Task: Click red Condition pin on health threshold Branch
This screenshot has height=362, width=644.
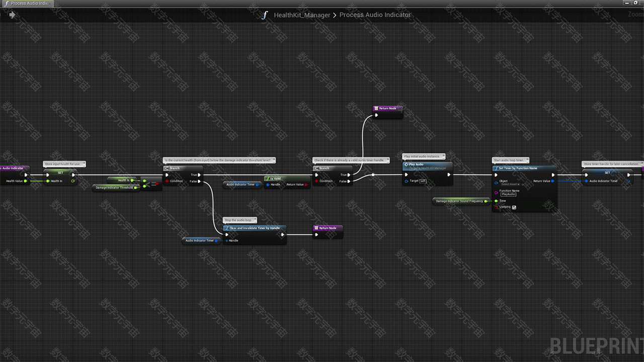Action: [167, 181]
